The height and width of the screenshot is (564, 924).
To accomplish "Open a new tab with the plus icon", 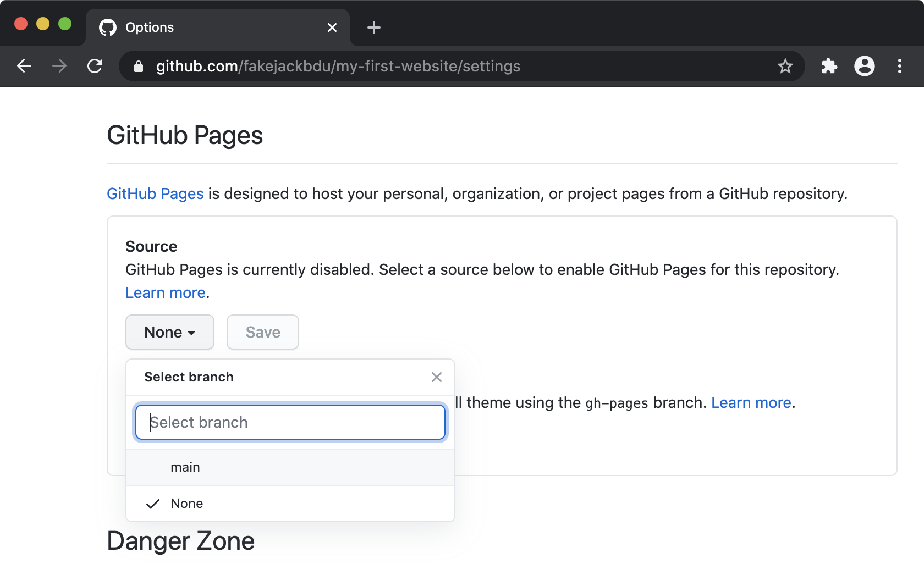I will pyautogui.click(x=373, y=27).
